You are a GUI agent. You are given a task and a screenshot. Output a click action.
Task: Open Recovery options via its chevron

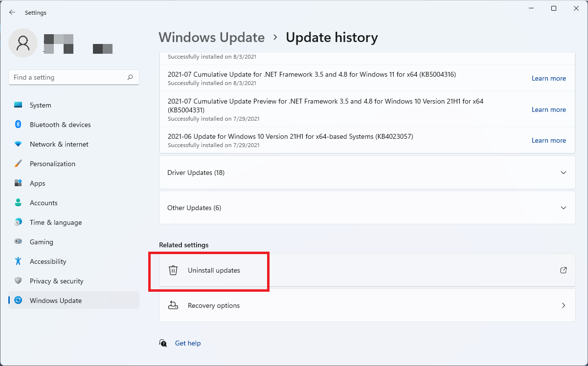pos(563,305)
